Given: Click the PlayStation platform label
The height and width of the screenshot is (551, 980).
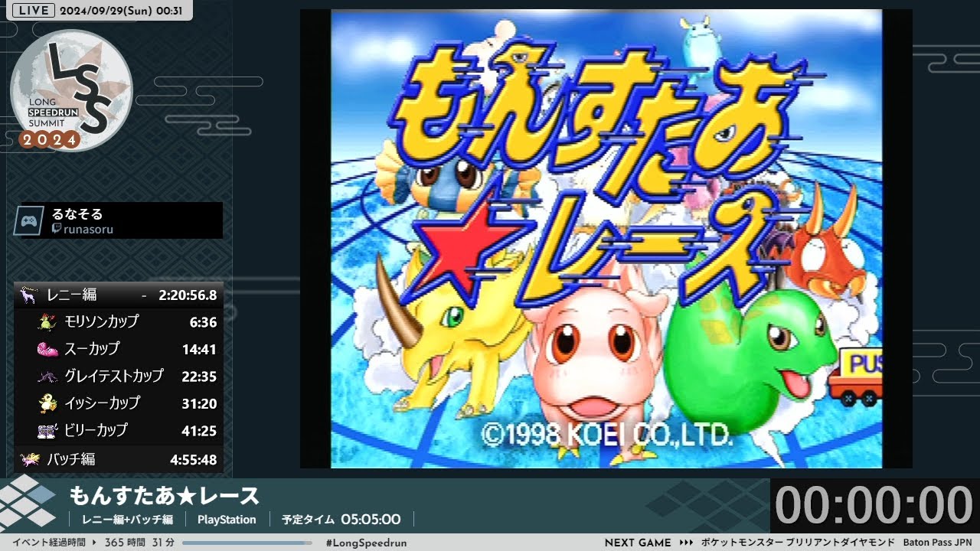Looking at the screenshot, I should [227, 520].
